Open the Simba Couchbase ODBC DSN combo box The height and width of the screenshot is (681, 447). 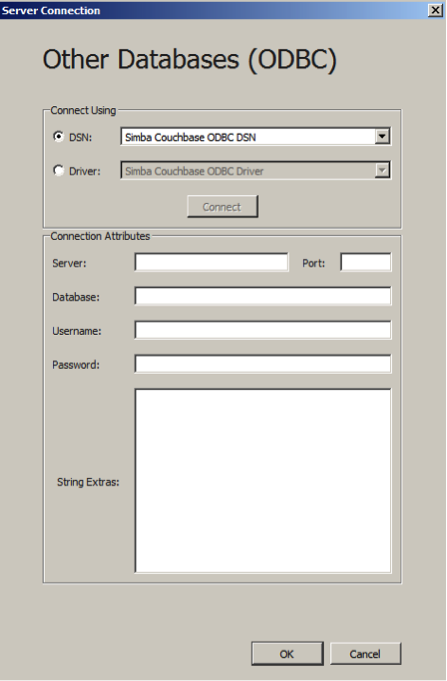(x=255, y=136)
